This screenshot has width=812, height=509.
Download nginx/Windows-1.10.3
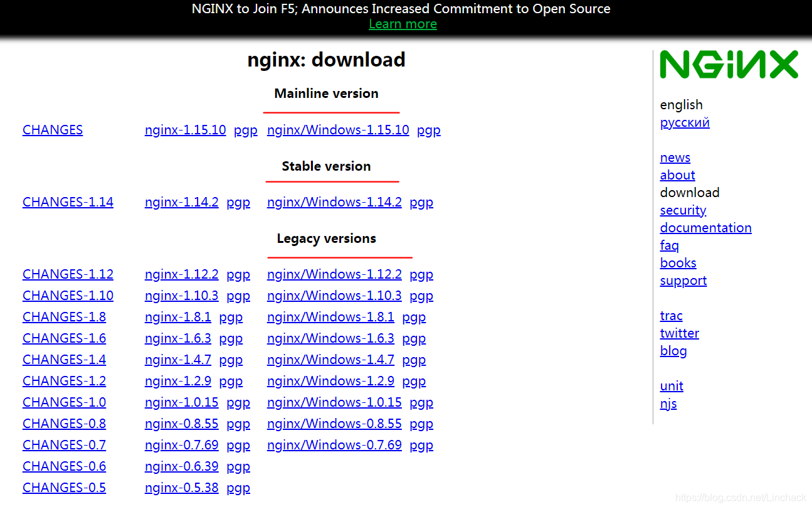[334, 296]
